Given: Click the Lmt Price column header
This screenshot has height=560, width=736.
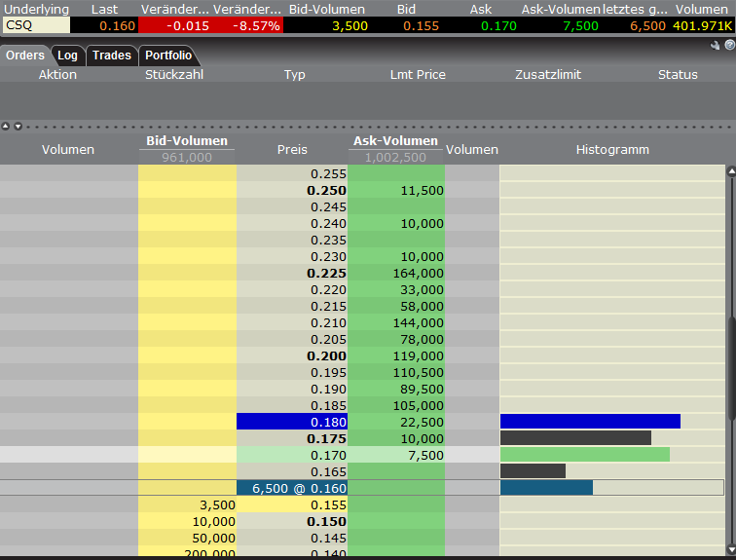Looking at the screenshot, I should (x=417, y=75).
